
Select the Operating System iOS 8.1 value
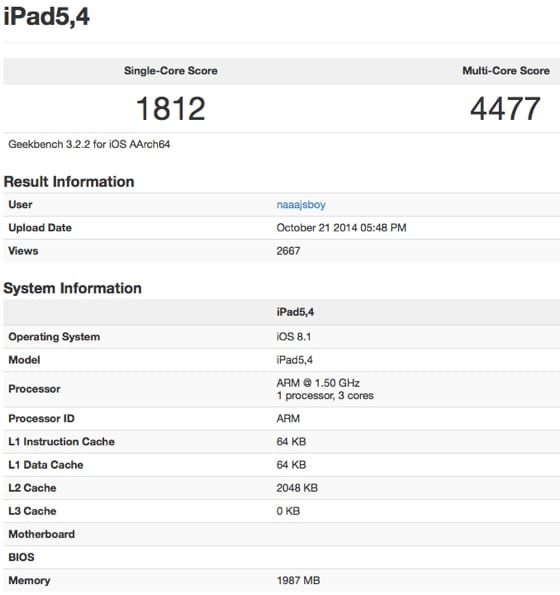(294, 337)
